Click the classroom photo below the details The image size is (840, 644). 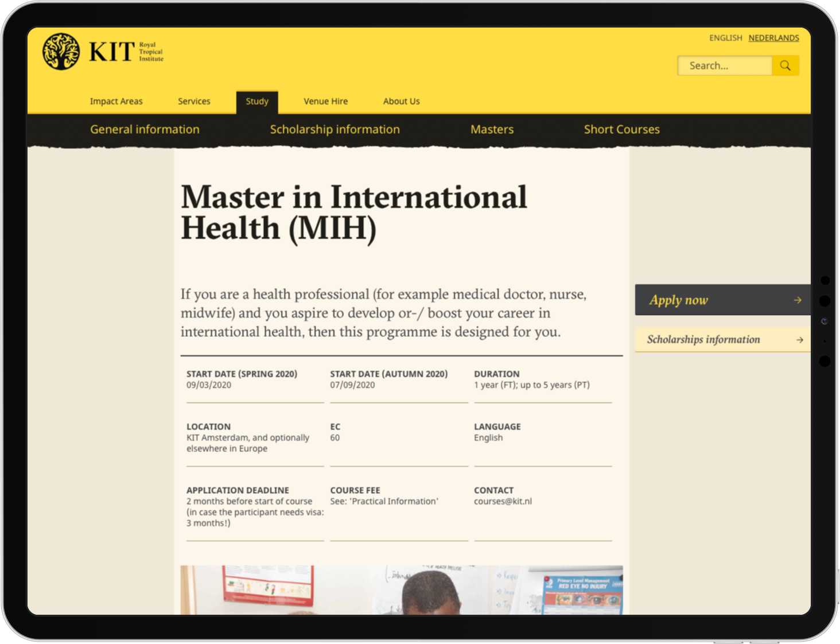coord(402,590)
